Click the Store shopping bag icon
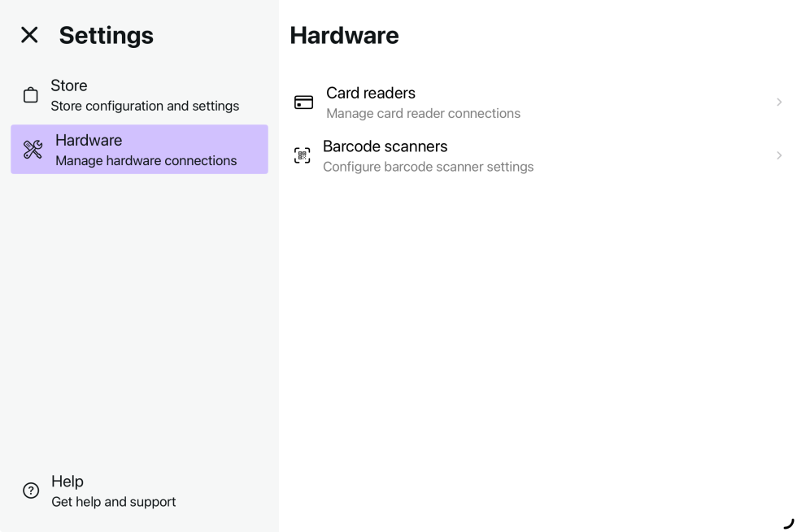The height and width of the screenshot is (532, 797). click(31, 95)
